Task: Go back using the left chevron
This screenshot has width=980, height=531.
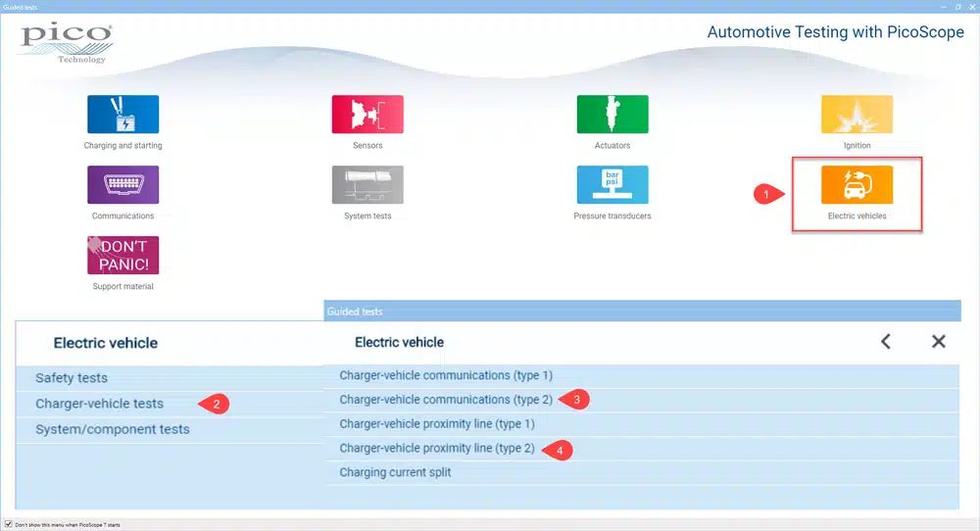Action: point(886,341)
